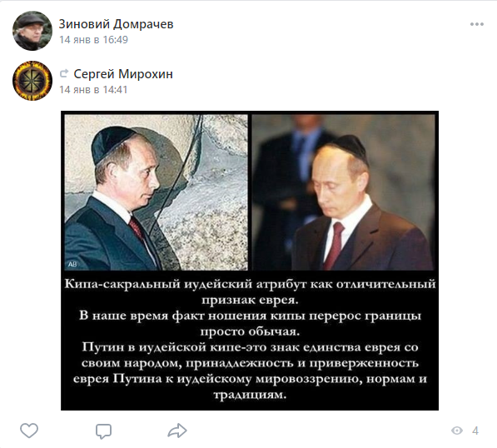Open comments with the speech bubble icon

(103, 431)
